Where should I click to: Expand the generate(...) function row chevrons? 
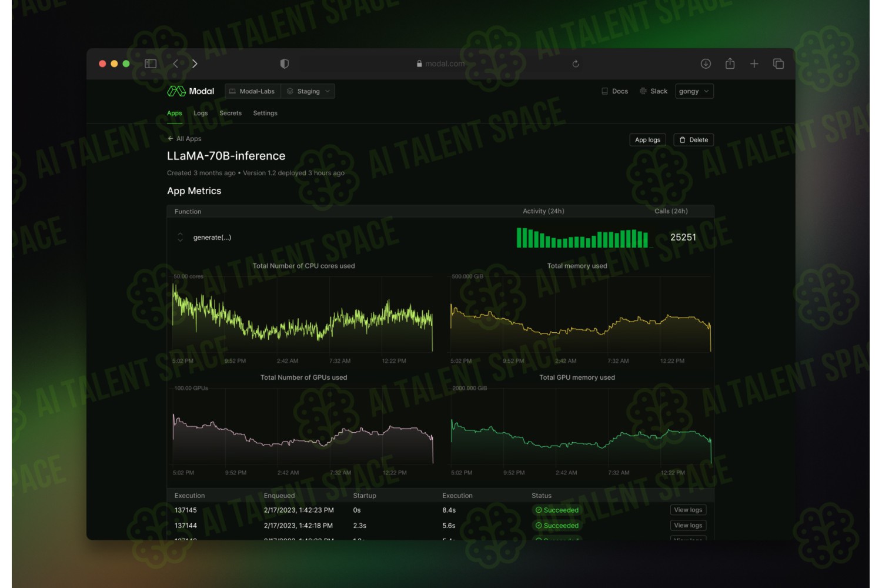pos(180,238)
